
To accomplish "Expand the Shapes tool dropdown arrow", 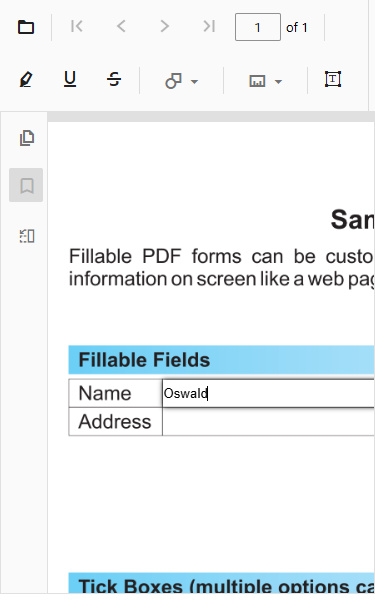I will click(194, 82).
